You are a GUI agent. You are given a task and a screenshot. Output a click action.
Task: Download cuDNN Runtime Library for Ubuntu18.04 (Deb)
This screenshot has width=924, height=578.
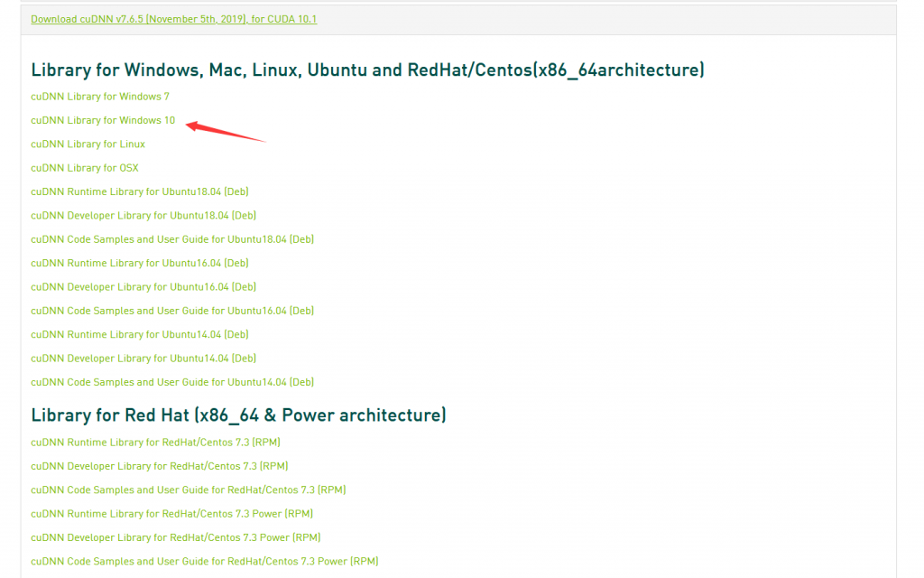140,191
